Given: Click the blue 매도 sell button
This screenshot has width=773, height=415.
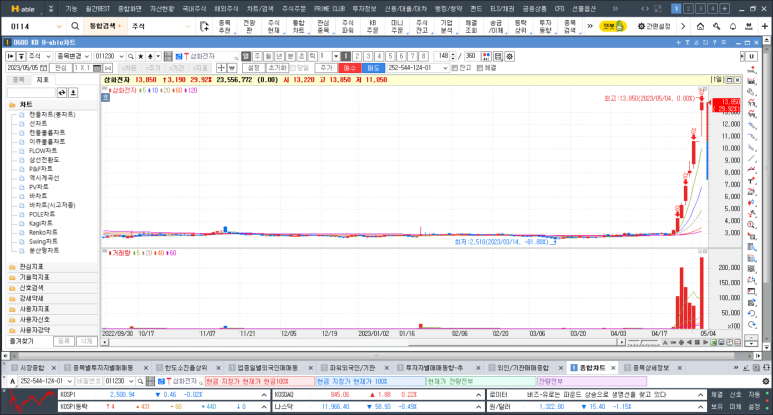Looking at the screenshot, I should (x=373, y=68).
